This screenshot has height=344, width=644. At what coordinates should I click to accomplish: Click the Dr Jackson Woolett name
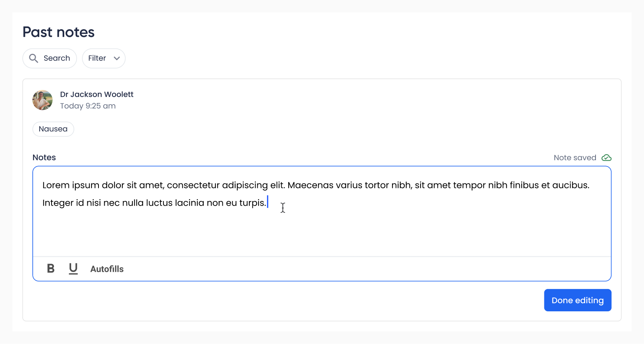pos(97,95)
